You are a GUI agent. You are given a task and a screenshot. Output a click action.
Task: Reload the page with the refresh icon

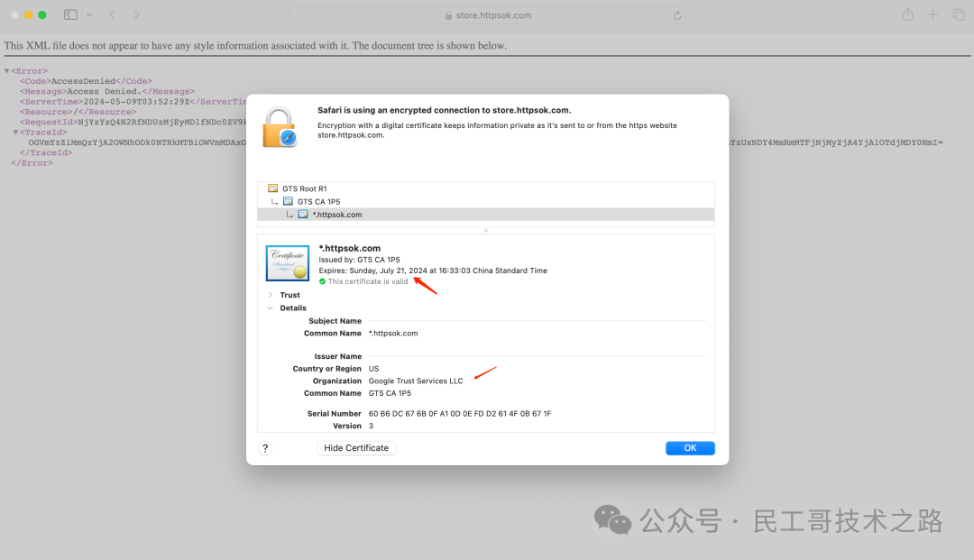click(677, 15)
